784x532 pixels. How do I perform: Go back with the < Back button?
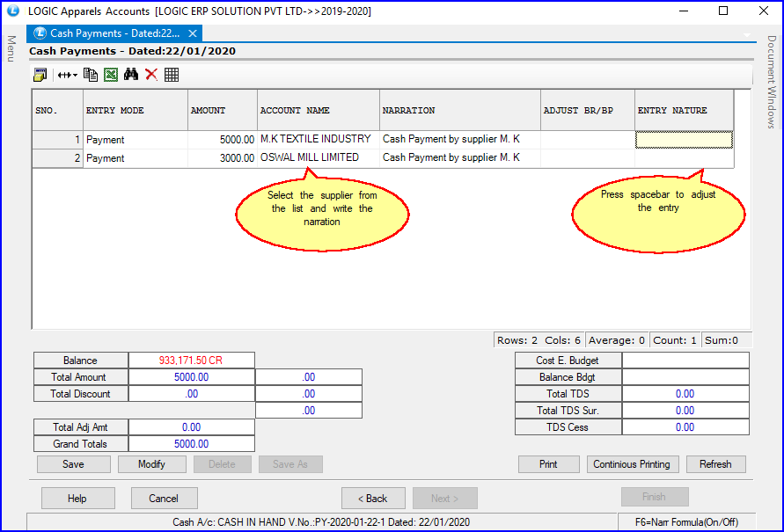coord(373,498)
